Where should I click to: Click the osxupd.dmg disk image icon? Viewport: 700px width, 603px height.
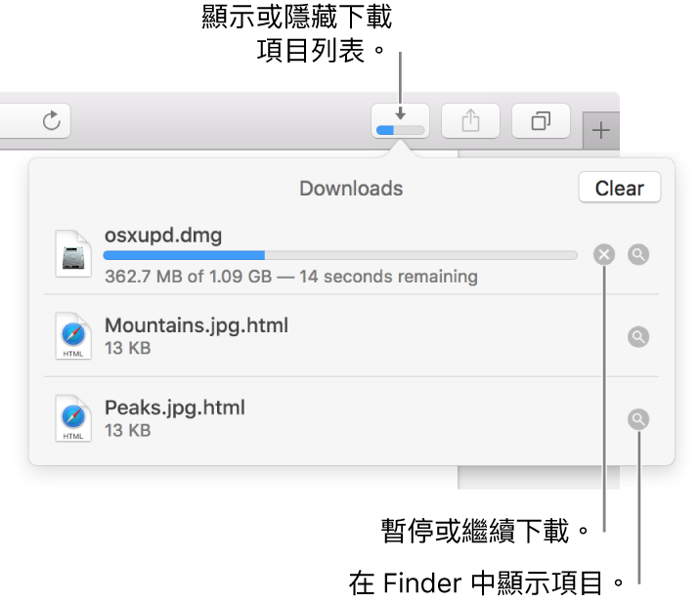point(73,253)
